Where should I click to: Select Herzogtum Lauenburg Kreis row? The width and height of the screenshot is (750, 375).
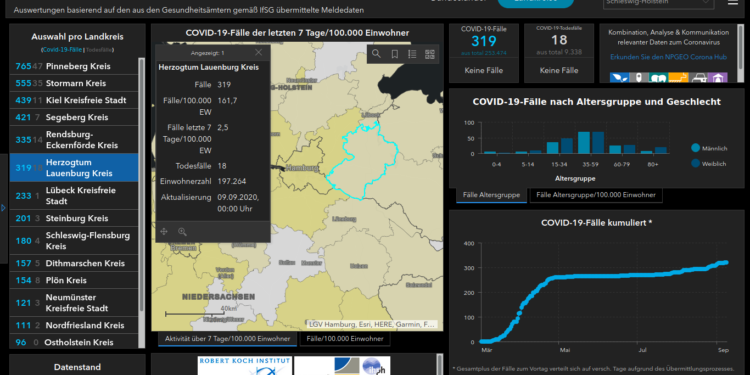pyautogui.click(x=74, y=167)
